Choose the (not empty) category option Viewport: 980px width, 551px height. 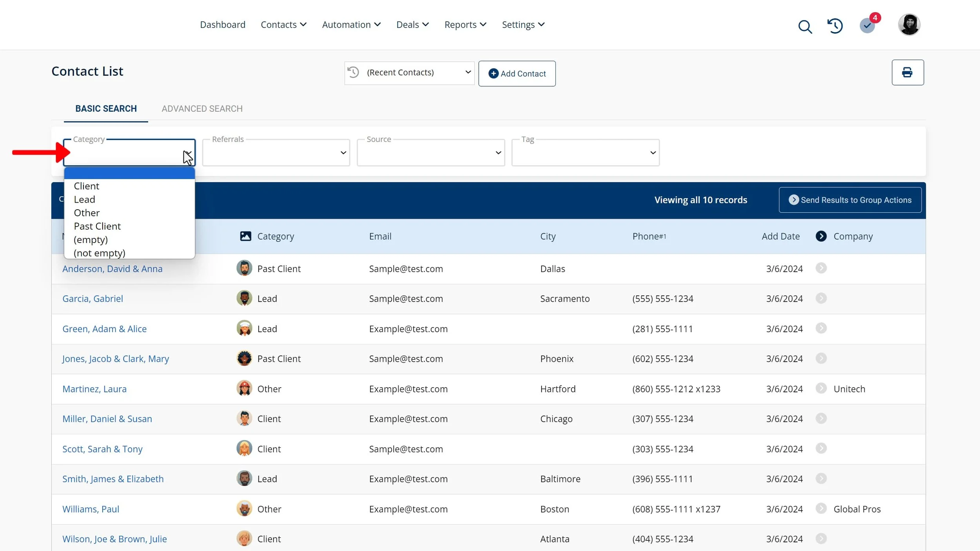[x=100, y=253]
